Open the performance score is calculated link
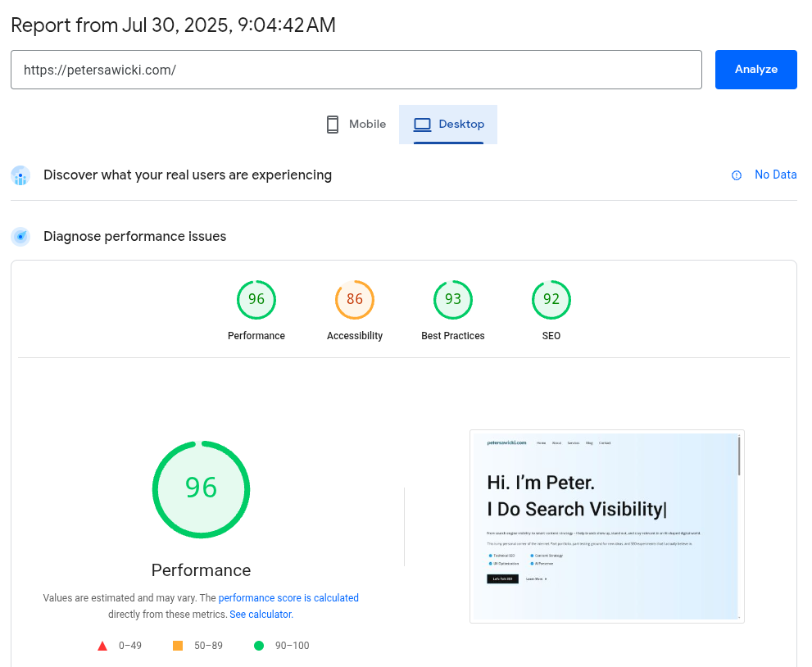 tap(288, 597)
